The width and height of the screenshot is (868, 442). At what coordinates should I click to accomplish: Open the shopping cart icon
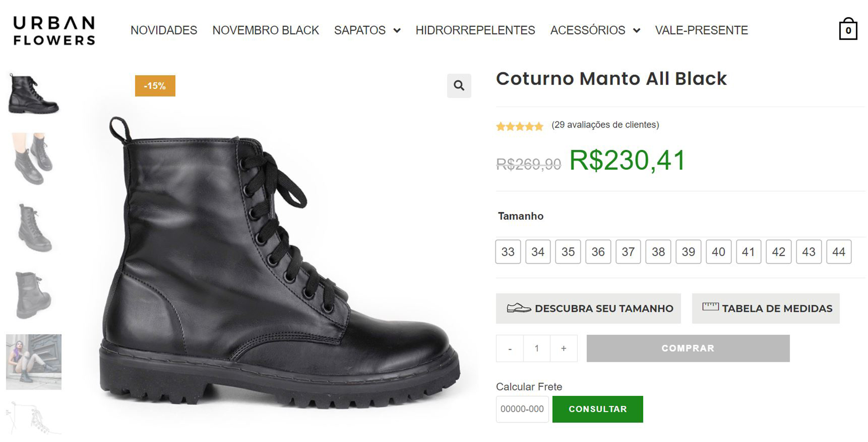point(849,29)
